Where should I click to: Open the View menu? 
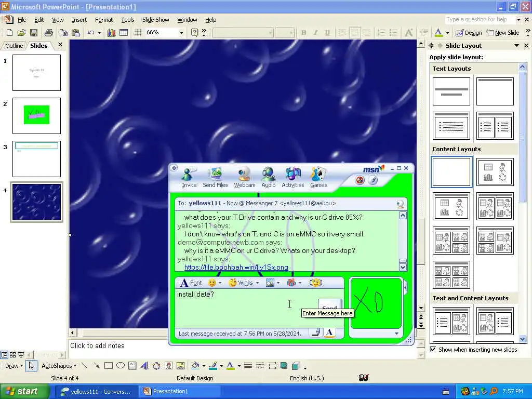58,20
